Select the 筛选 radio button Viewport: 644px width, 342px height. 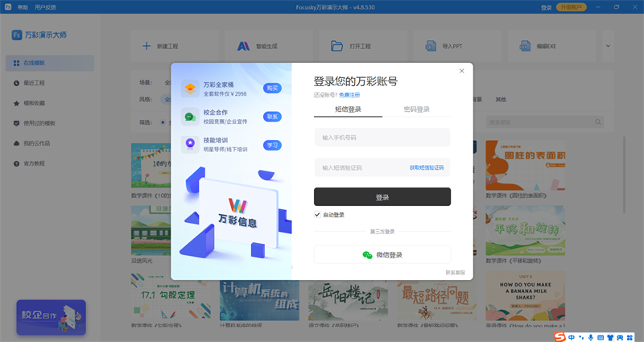click(x=163, y=122)
